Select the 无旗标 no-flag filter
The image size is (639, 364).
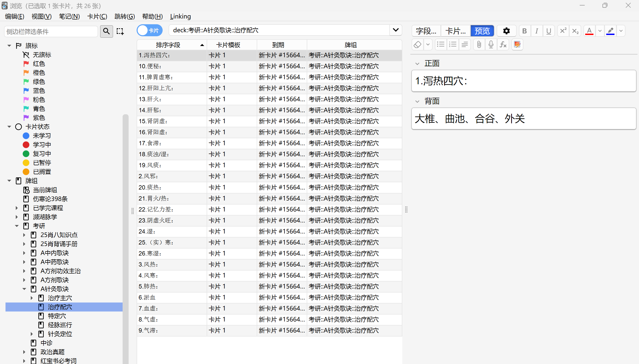[42, 55]
